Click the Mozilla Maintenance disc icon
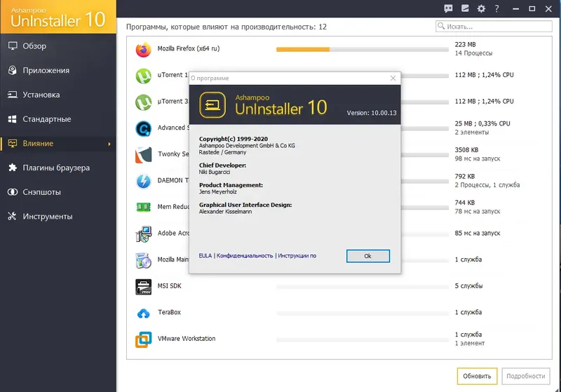This screenshot has height=392, width=561. (x=144, y=260)
